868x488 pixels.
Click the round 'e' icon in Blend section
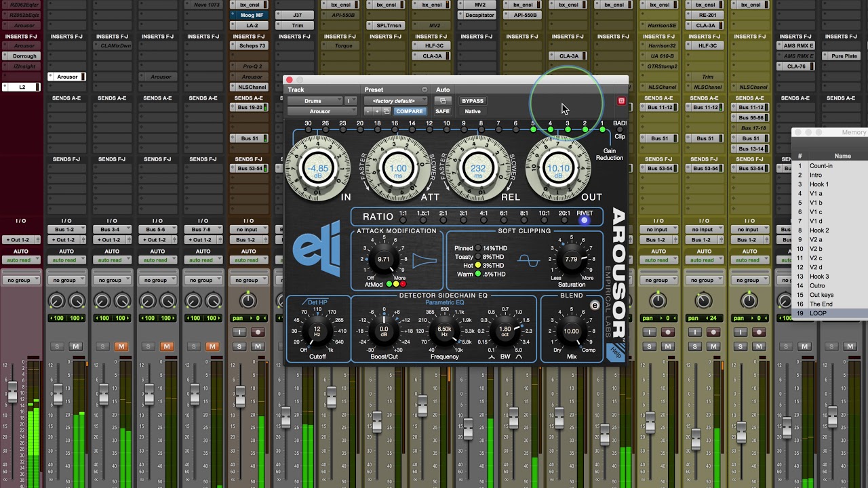coord(595,306)
